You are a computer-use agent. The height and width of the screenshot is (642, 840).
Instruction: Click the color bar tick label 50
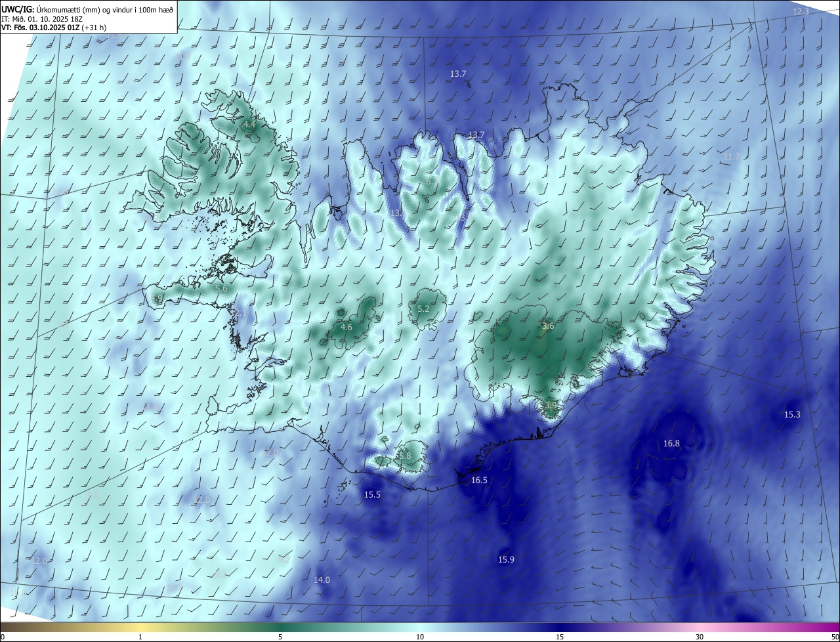click(835, 637)
